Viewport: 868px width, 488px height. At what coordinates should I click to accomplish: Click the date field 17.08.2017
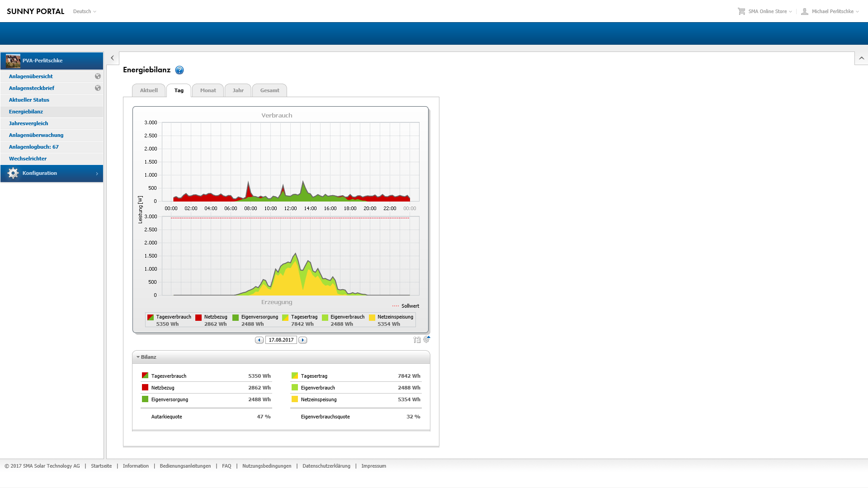(x=281, y=340)
